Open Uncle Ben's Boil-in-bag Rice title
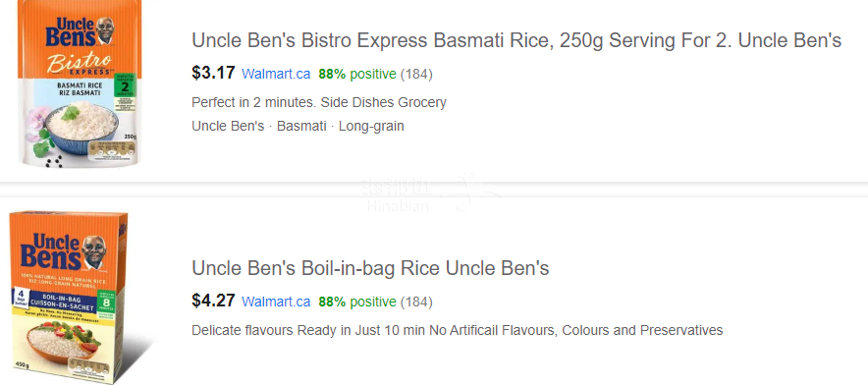The width and height of the screenshot is (868, 385). pyautogui.click(x=370, y=268)
